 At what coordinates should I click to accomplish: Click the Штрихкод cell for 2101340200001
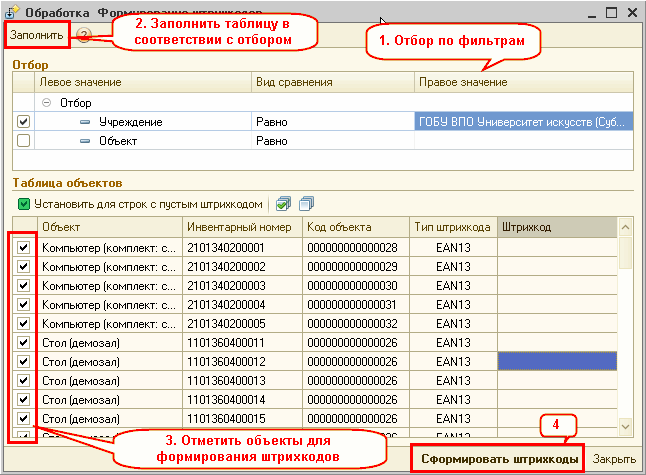[557, 247]
